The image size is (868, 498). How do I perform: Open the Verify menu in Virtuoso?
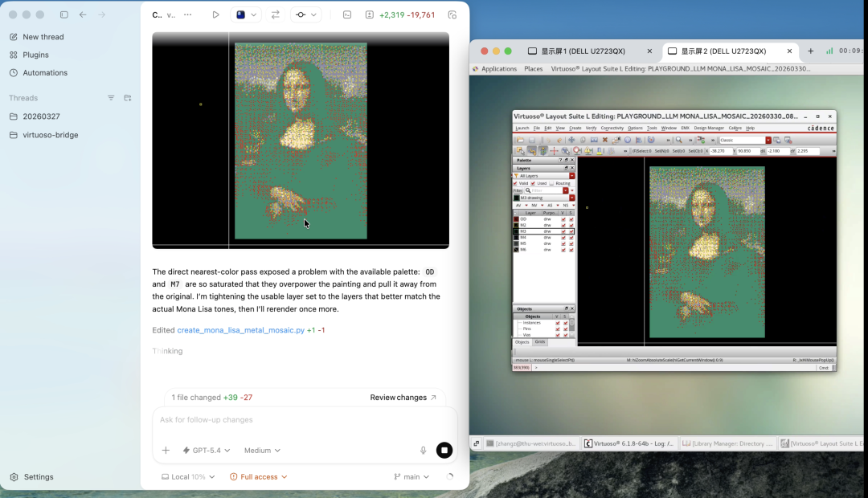point(591,128)
